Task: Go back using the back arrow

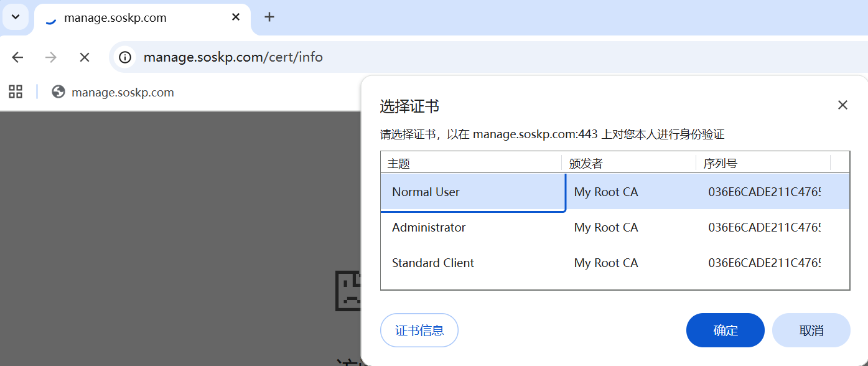Action: (17, 57)
